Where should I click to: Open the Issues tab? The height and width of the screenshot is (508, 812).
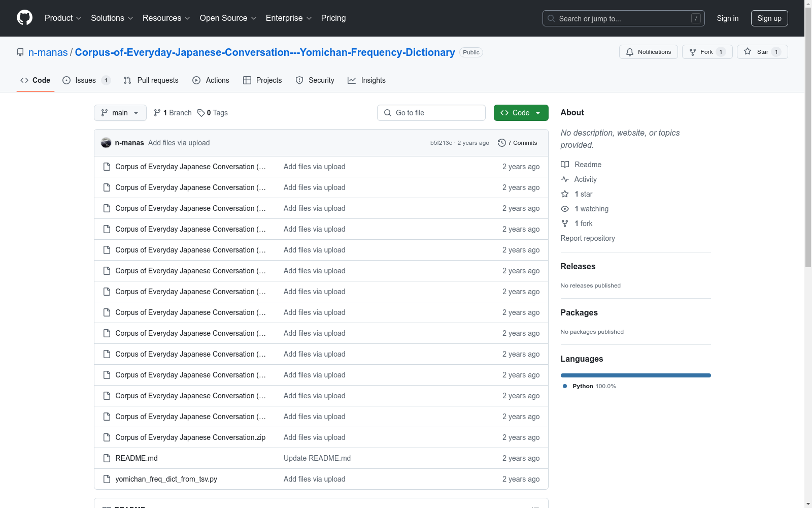86,80
